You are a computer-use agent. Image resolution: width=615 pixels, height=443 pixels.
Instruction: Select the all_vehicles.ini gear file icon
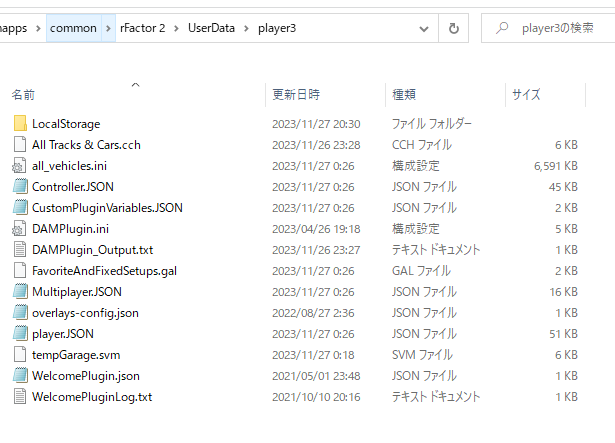click(19, 166)
